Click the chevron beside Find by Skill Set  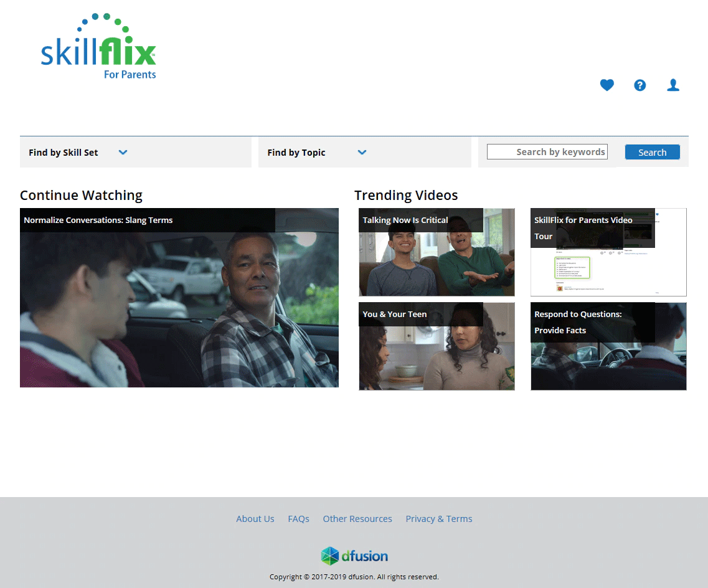click(x=123, y=152)
